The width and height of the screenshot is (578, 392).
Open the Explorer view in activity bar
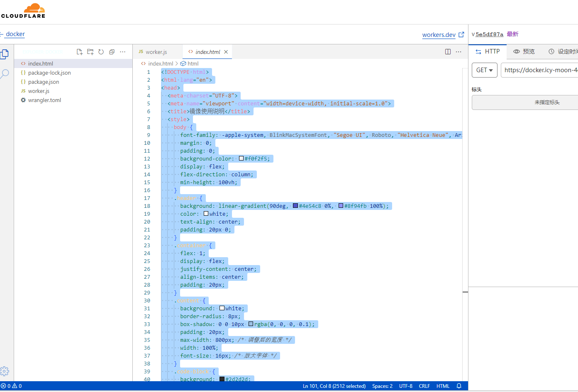pyautogui.click(x=5, y=54)
